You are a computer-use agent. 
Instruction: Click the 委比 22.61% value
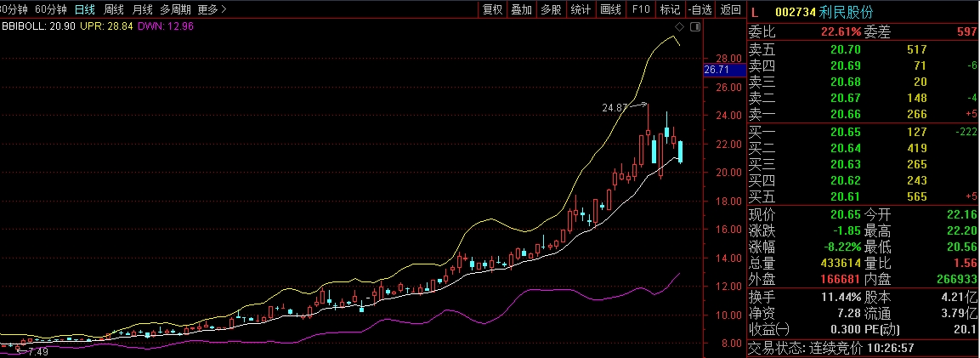click(x=839, y=33)
